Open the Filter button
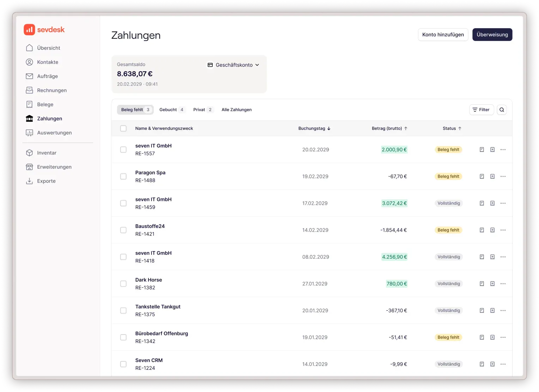 (x=482, y=110)
